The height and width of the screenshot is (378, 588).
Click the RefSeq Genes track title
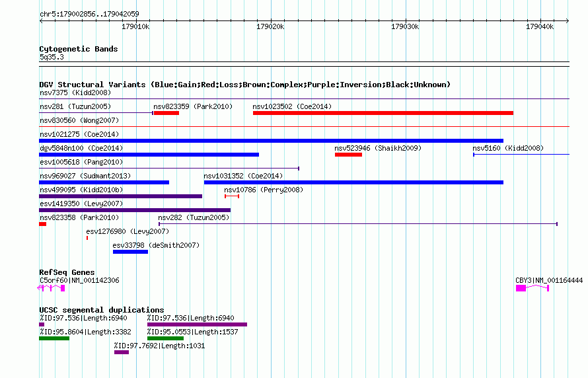[x=67, y=272]
